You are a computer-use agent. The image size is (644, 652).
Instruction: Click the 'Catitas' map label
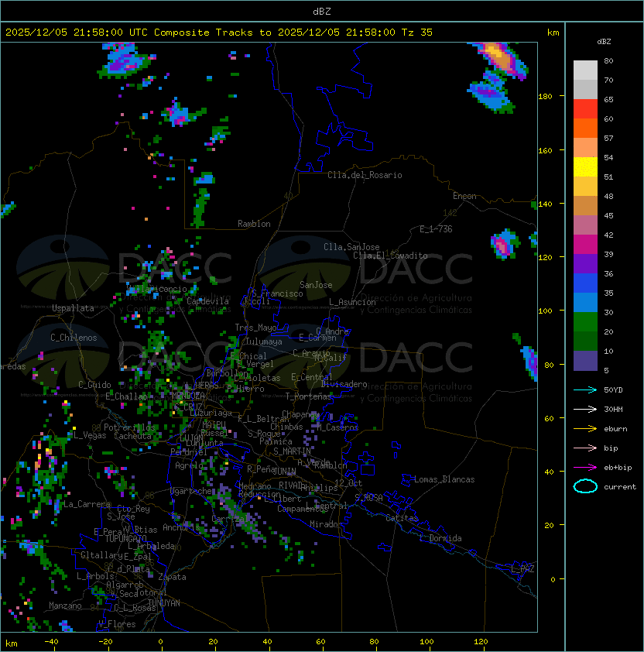[402, 518]
